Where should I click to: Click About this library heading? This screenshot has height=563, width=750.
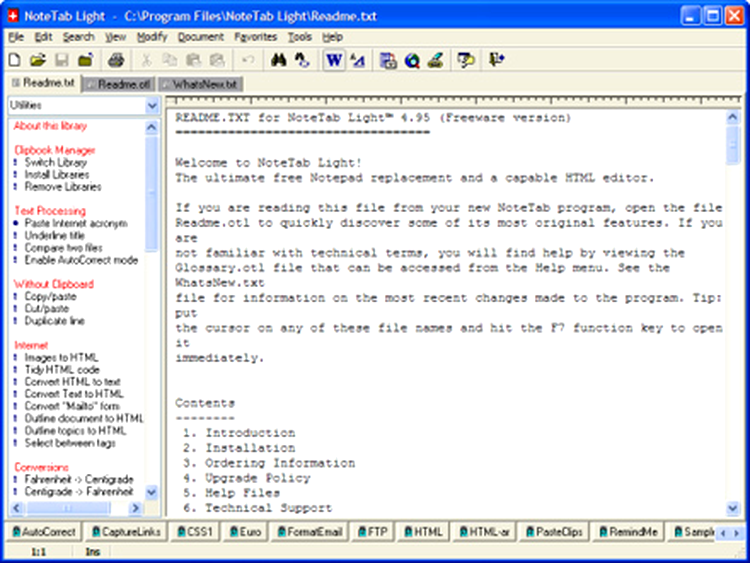click(x=50, y=126)
